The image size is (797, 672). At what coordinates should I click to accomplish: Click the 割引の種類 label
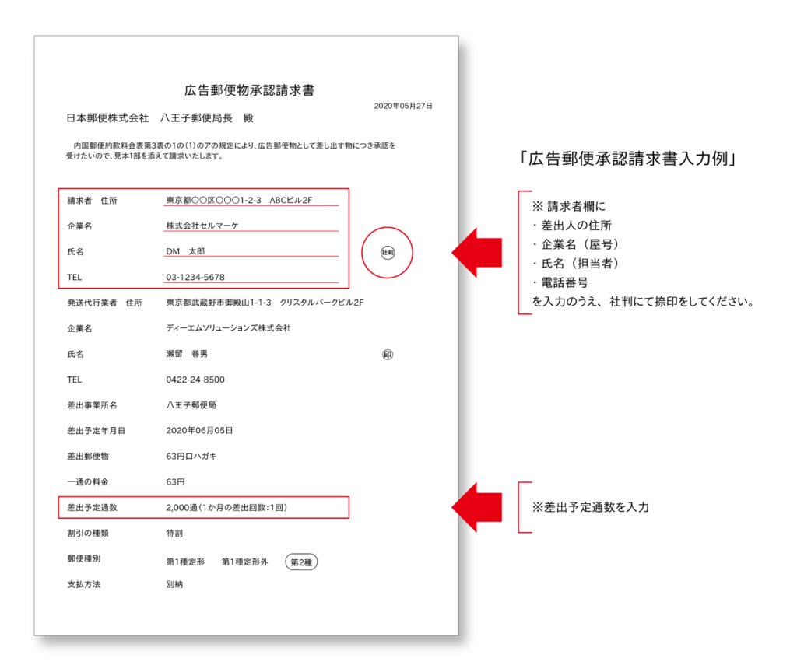pos(88,533)
